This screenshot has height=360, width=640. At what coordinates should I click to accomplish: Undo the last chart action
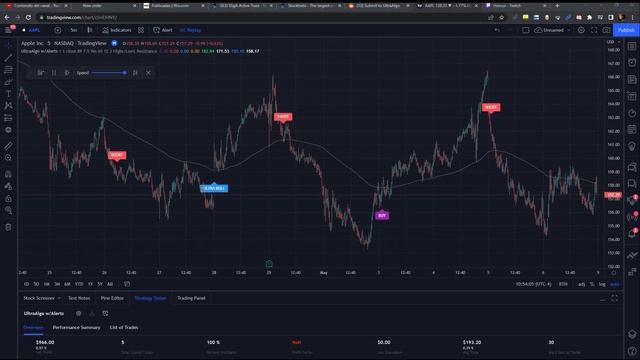(x=497, y=30)
